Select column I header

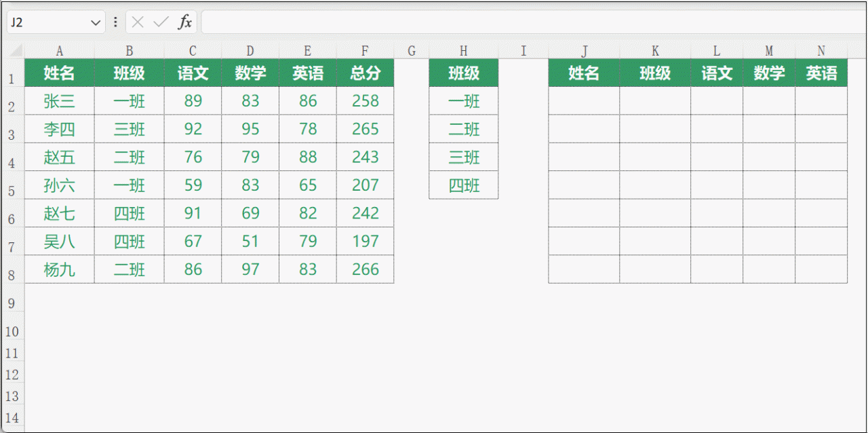click(x=524, y=51)
